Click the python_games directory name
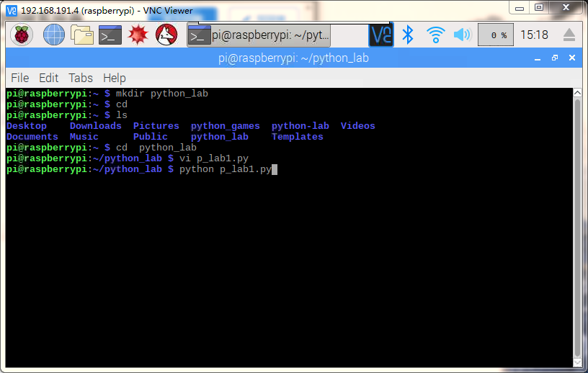The width and height of the screenshot is (588, 373). pyautogui.click(x=226, y=126)
